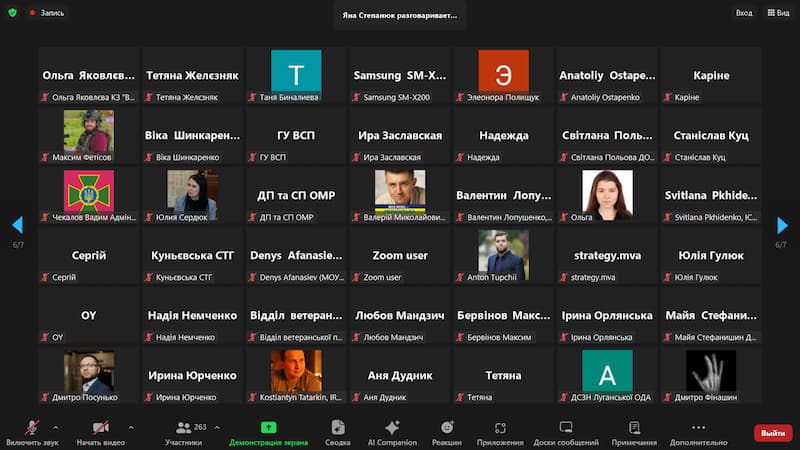The width and height of the screenshot is (800, 450).
Task: Toggle camera with Начать видео
Action: pyautogui.click(x=101, y=431)
